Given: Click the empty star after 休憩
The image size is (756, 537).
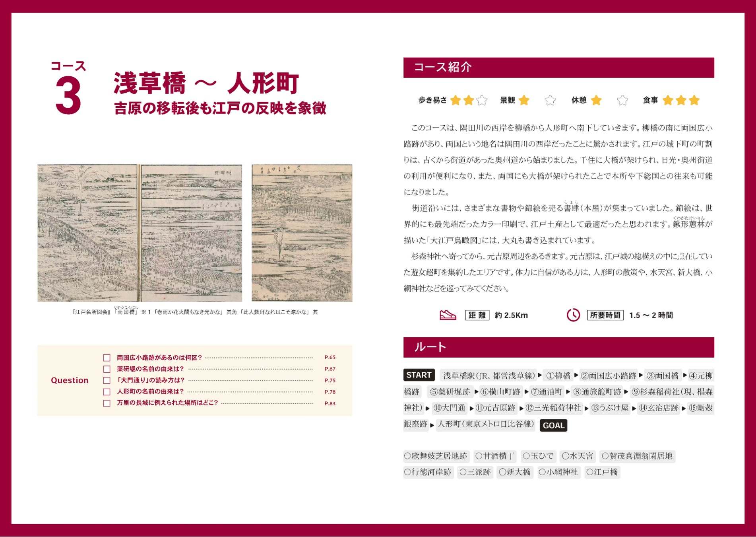Looking at the screenshot, I should pyautogui.click(x=622, y=100).
